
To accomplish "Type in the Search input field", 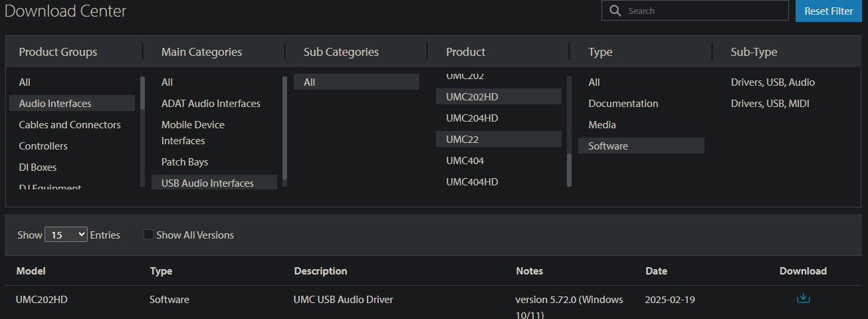I will point(705,11).
